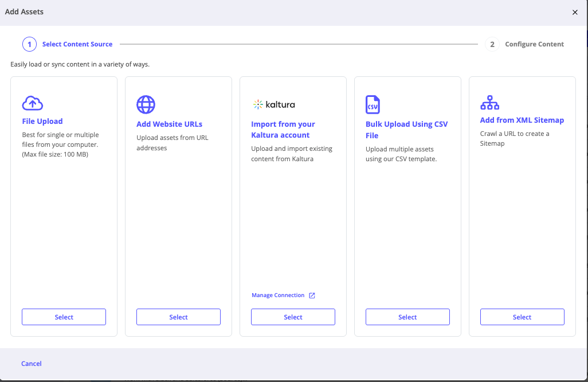Select the Add from XML Sitemap option
The image size is (588, 382).
522,317
